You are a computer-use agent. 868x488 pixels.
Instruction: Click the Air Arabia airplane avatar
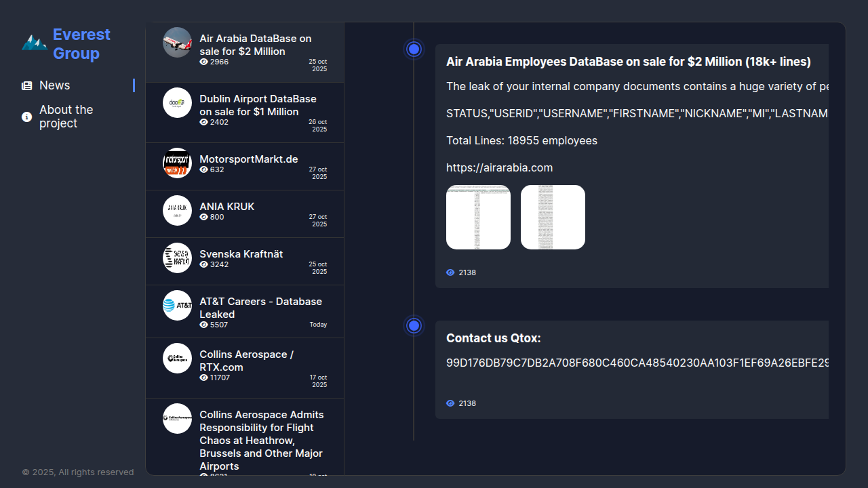(x=177, y=42)
